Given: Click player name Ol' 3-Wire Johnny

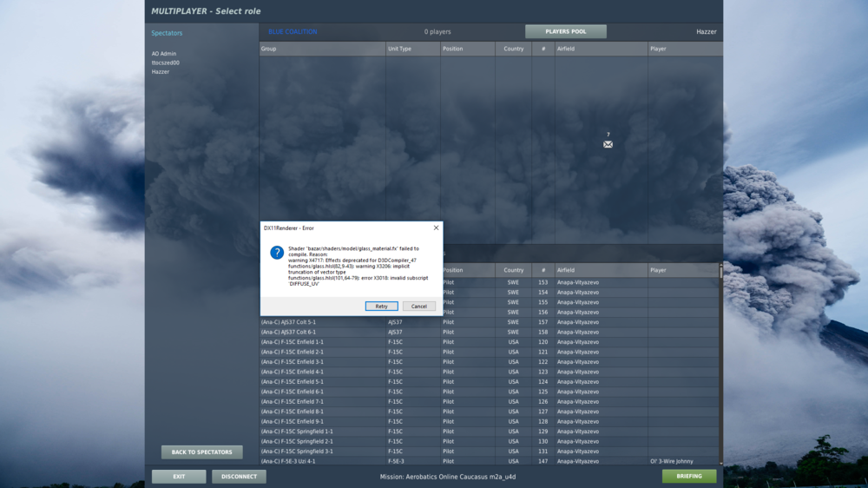Looking at the screenshot, I should click(x=672, y=461).
